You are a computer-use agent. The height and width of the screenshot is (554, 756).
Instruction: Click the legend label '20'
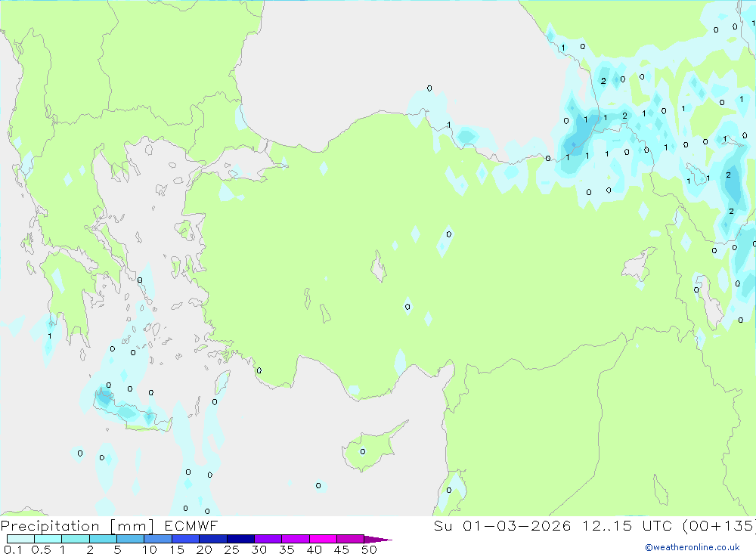pyautogui.click(x=204, y=549)
